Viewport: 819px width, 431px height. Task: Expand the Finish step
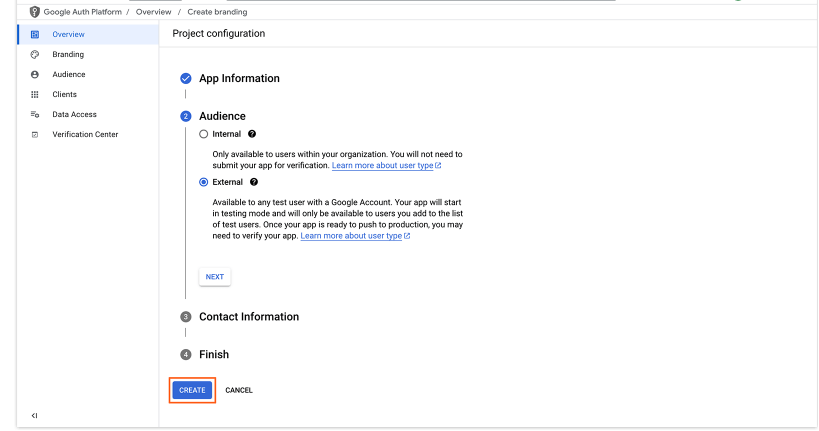(x=214, y=354)
